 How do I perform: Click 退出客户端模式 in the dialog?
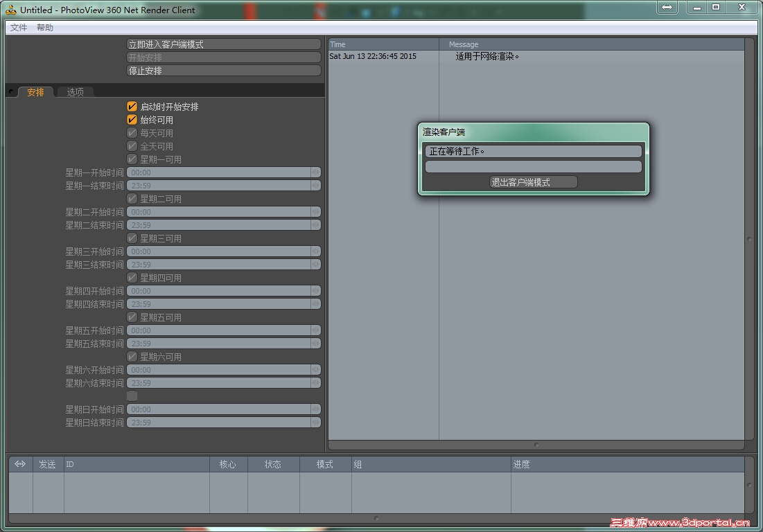coord(534,182)
